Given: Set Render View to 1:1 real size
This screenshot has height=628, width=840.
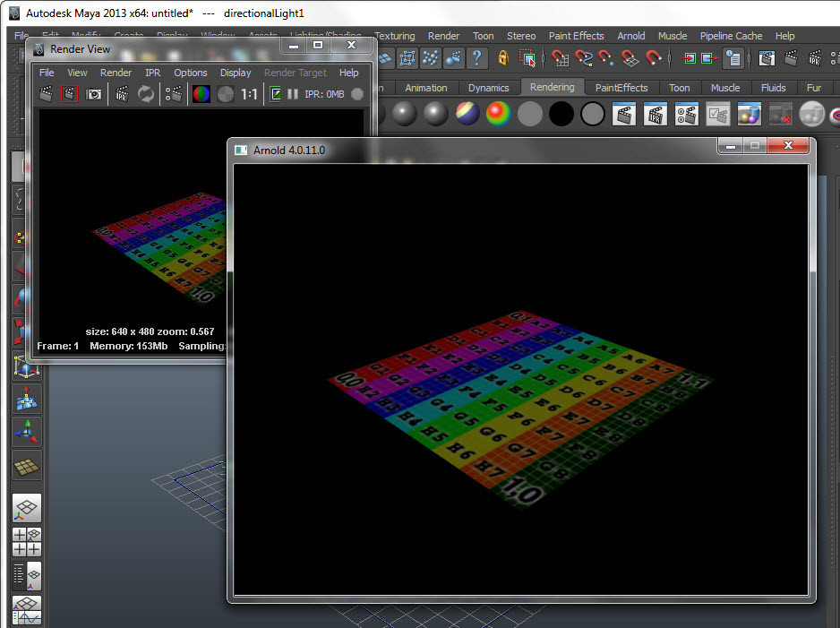Looking at the screenshot, I should coord(249,94).
